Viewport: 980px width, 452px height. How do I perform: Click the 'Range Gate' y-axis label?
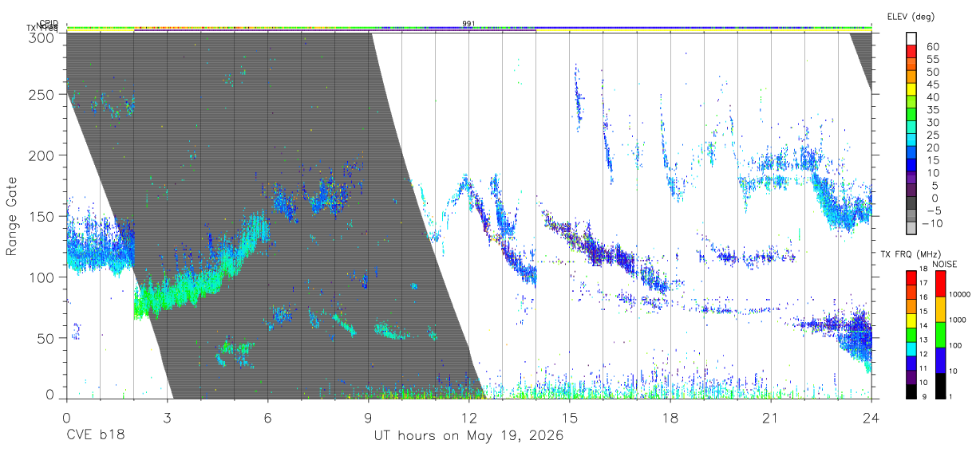coord(12,216)
